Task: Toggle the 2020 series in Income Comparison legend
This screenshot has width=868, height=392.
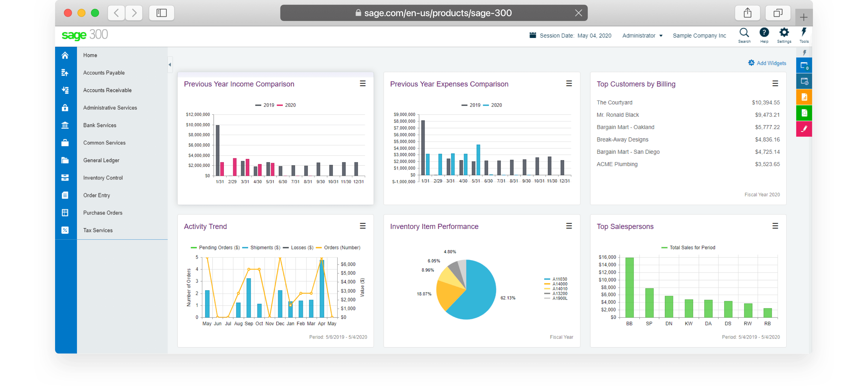Action: (289, 105)
